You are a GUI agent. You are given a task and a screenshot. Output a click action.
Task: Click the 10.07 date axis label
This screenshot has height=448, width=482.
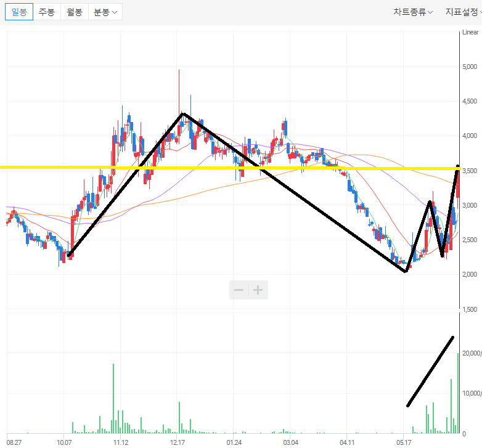click(64, 442)
